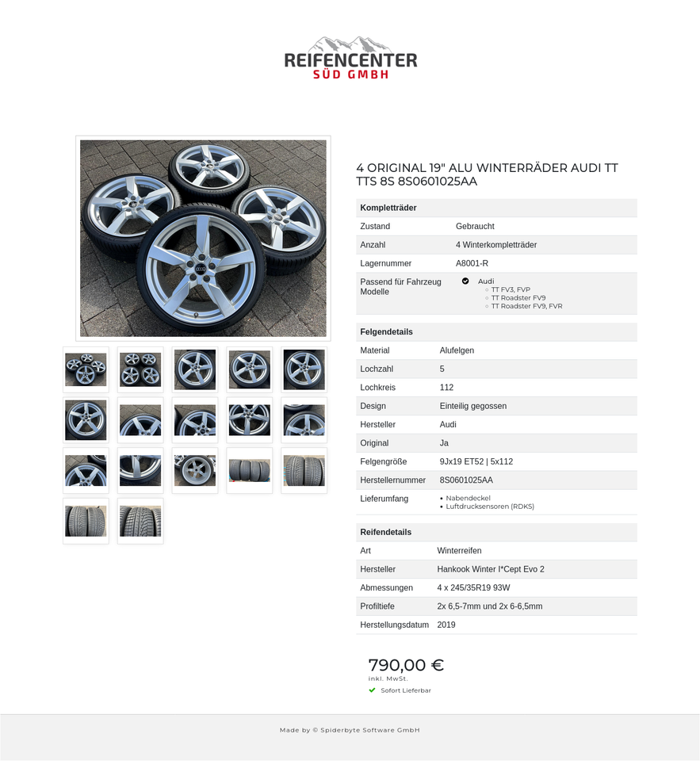
Task: Click the checkmark icon beside Audi
Action: click(465, 281)
